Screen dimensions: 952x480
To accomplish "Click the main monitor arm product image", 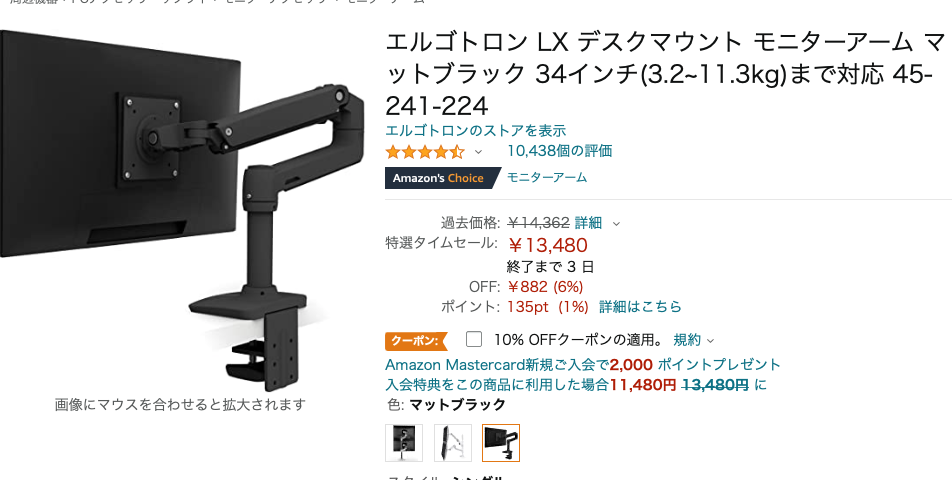I will pyautogui.click(x=182, y=209).
